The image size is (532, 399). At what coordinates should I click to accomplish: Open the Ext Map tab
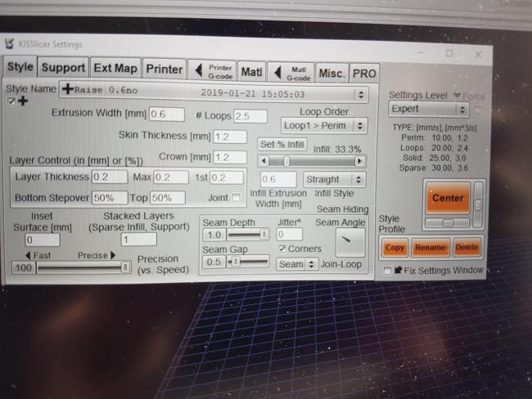(115, 68)
